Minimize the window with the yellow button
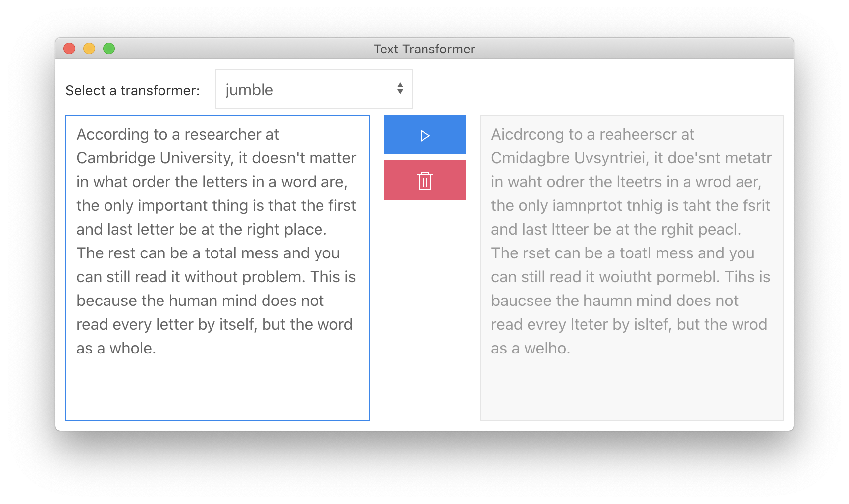 [x=89, y=48]
